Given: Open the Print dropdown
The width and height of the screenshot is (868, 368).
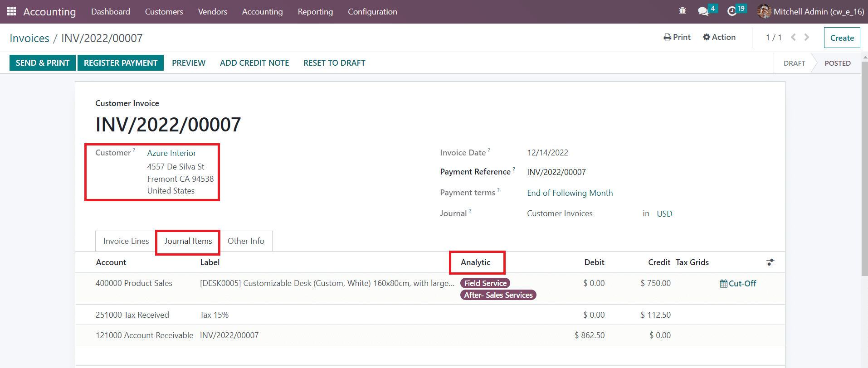Looking at the screenshot, I should point(677,37).
